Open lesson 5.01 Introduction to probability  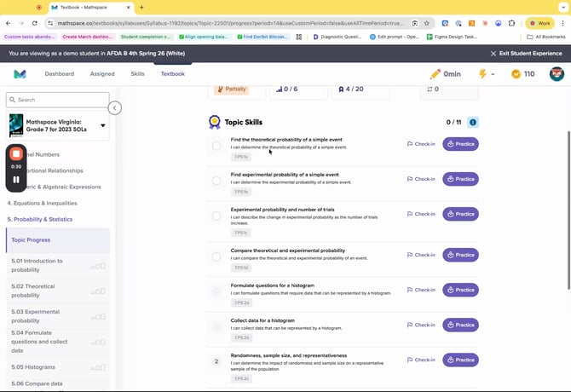tap(58, 265)
